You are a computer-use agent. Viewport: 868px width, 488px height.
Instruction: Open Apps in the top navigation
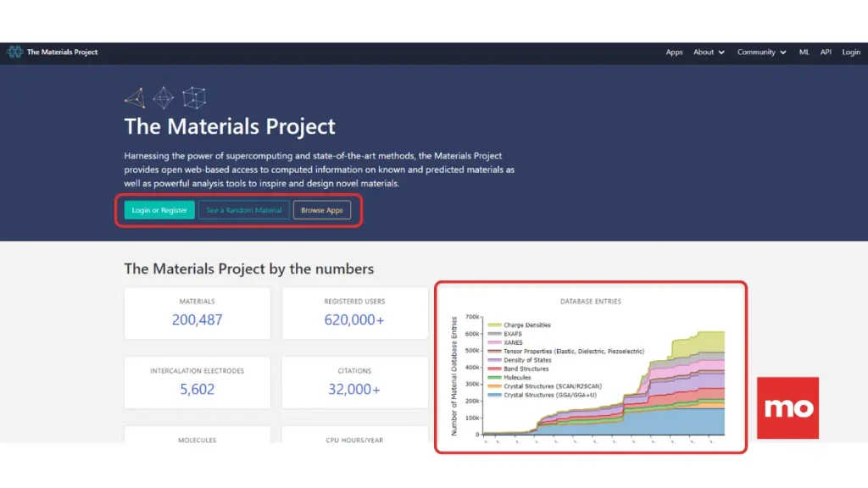tap(674, 53)
